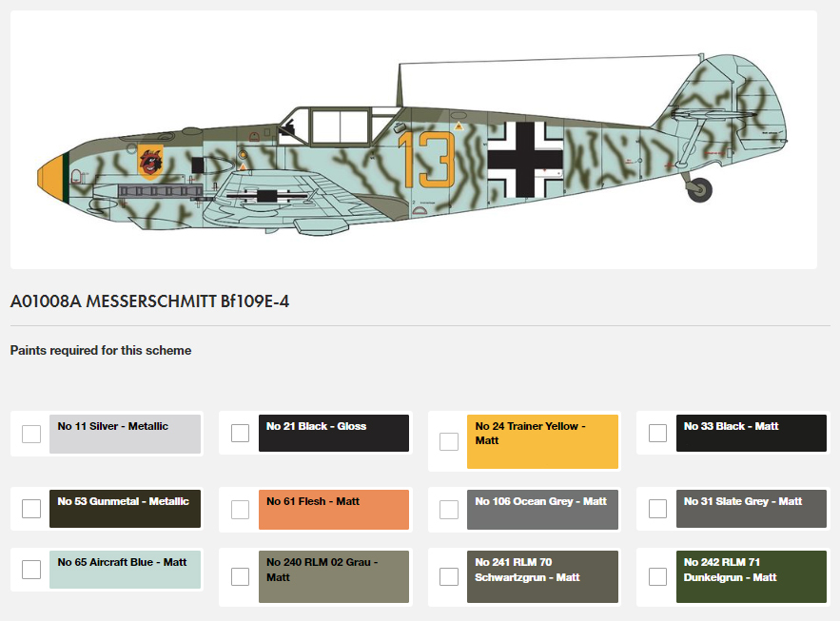Enable the No 242 RLM 71 Dunkelgrun checkbox
The width and height of the screenshot is (840, 621).
click(658, 576)
